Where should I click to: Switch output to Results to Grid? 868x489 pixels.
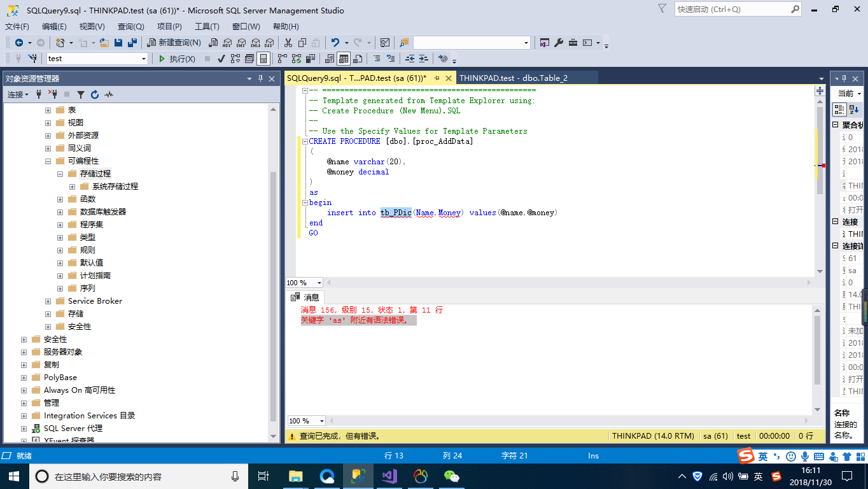344,59
